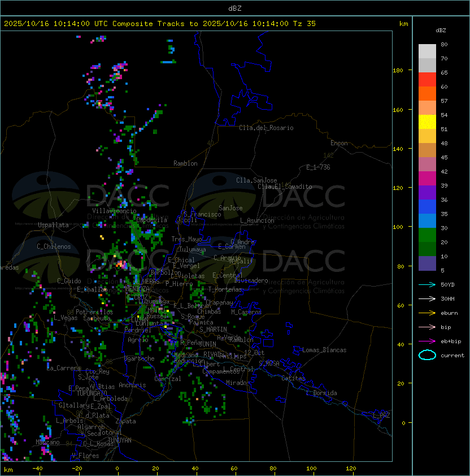
Task: Click the 'Encon' map label
Action: (x=339, y=143)
